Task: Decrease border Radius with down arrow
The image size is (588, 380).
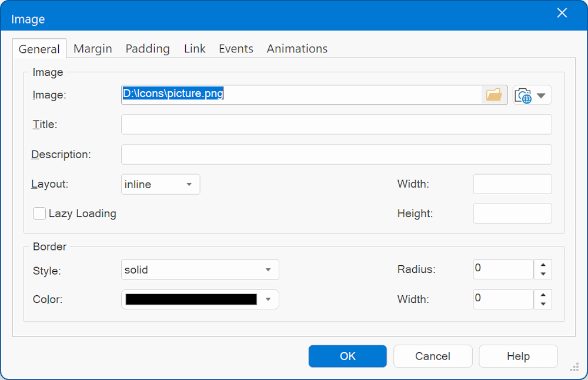Action: 543,274
